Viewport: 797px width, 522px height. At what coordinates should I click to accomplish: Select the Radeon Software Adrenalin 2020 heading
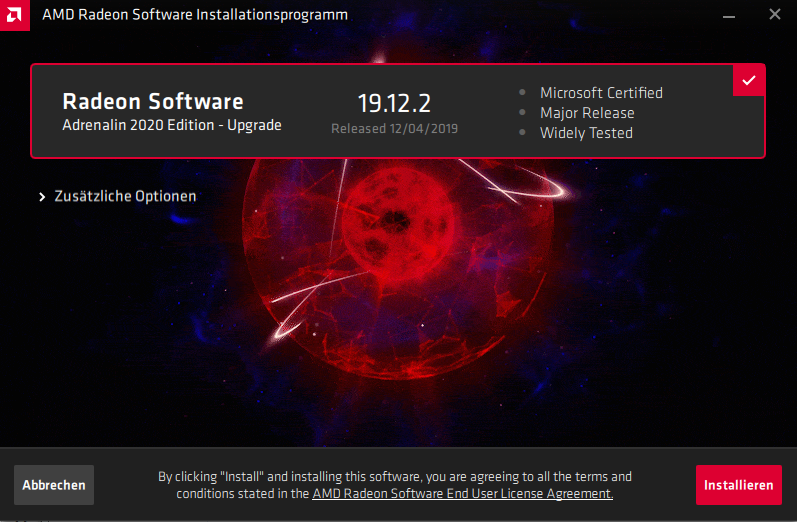[x=153, y=101]
